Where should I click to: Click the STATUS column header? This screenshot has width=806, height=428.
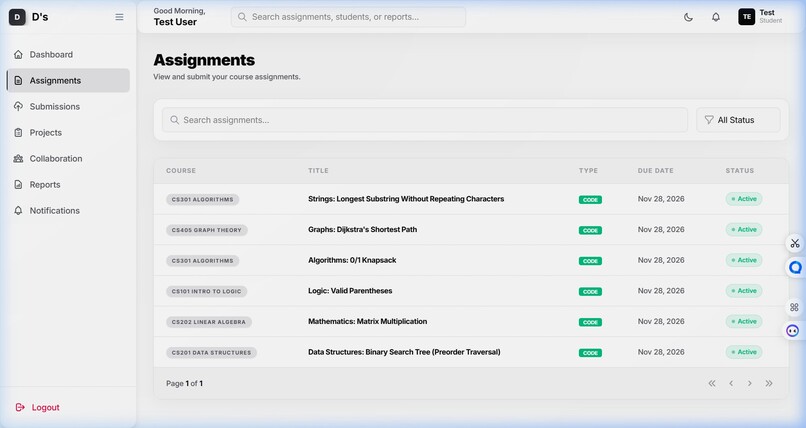click(740, 171)
